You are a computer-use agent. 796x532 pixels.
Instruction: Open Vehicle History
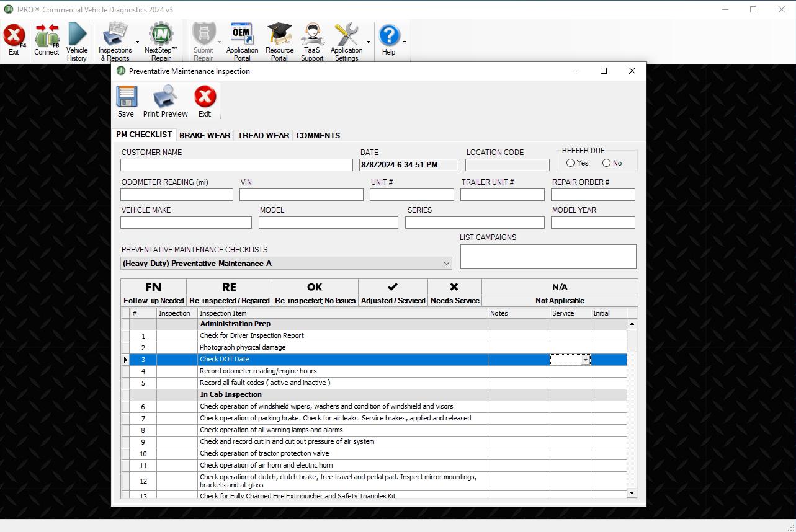click(76, 39)
